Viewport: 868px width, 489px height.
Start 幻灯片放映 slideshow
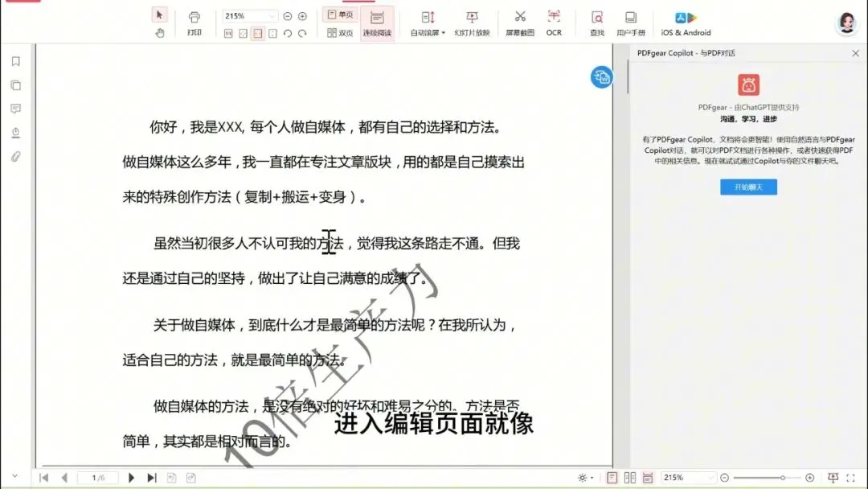click(472, 24)
